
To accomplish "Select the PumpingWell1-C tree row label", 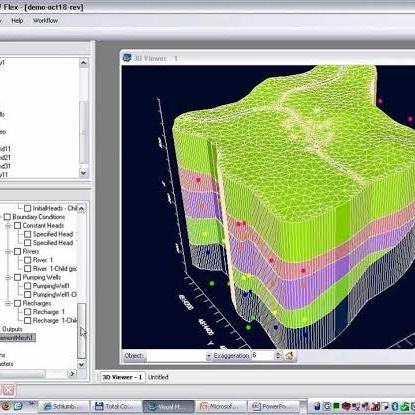I will pyautogui.click(x=55, y=295).
